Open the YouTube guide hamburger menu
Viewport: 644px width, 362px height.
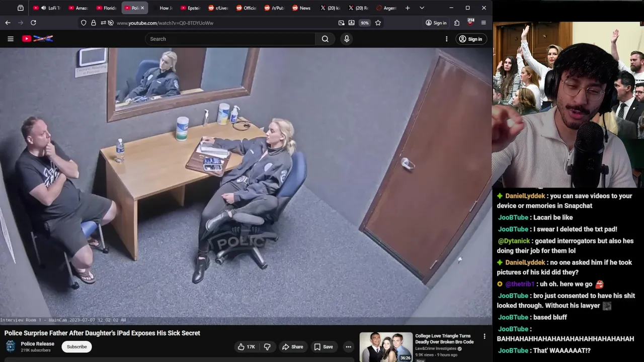tap(10, 39)
